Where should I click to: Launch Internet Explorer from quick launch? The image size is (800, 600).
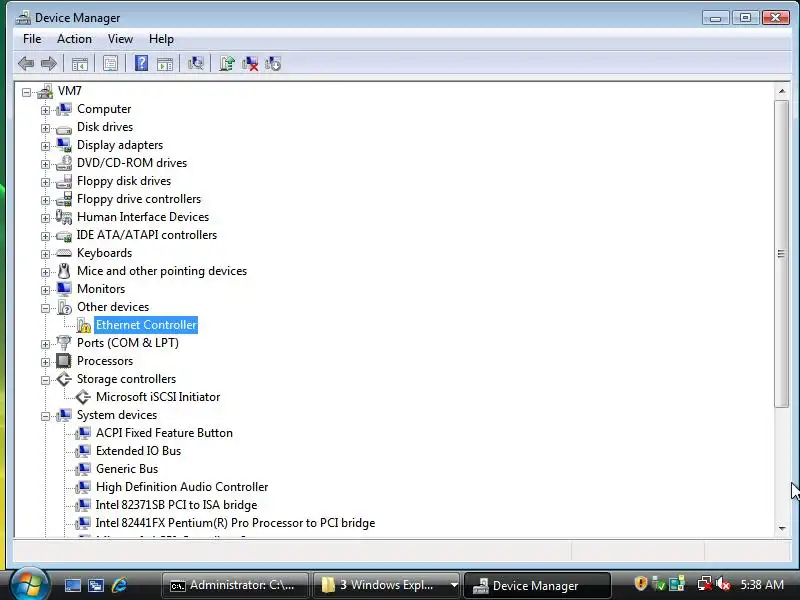tap(119, 585)
